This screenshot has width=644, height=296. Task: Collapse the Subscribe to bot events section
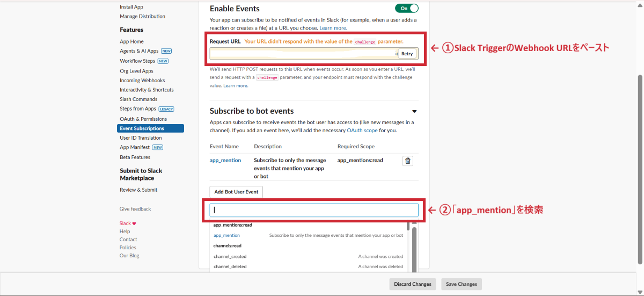414,112
